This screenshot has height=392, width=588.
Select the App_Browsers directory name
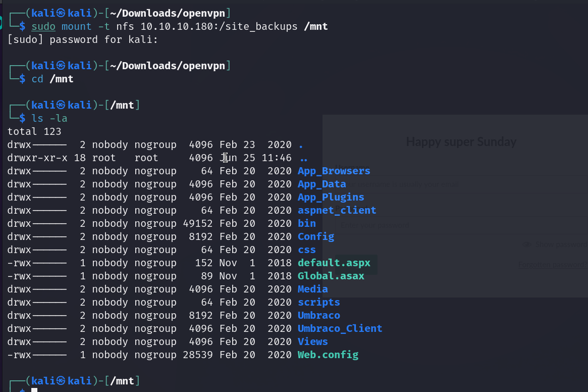point(334,171)
